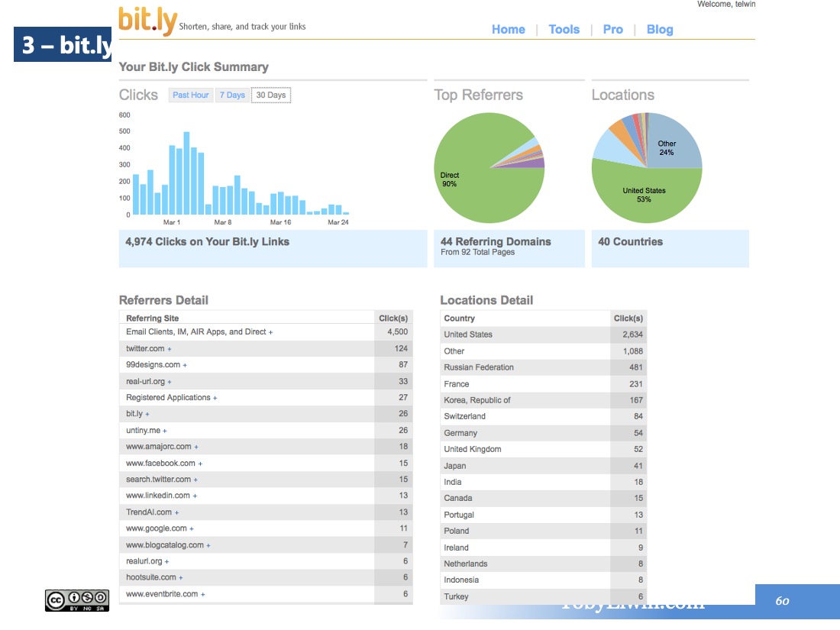Click the Netherlands country row
The image size is (840, 630).
[543, 564]
